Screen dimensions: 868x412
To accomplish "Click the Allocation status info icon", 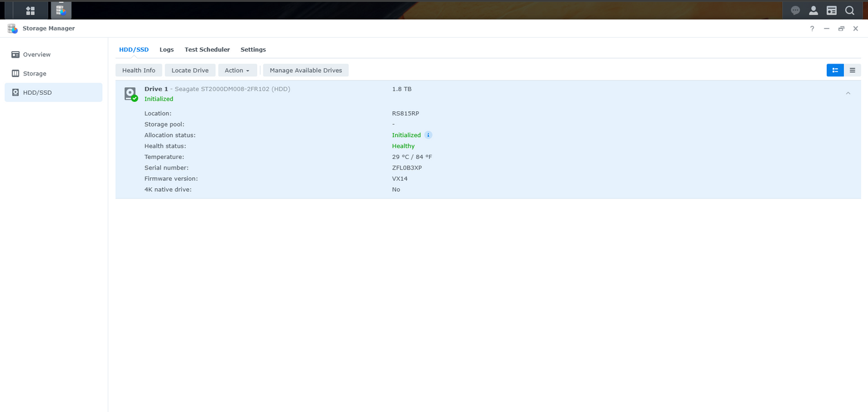I will (428, 135).
